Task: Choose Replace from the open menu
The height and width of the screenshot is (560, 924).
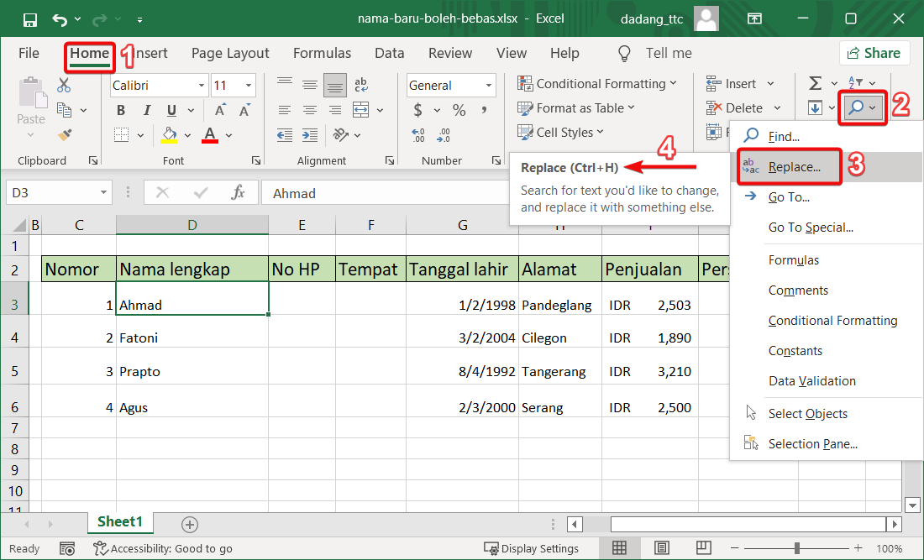Action: [794, 167]
